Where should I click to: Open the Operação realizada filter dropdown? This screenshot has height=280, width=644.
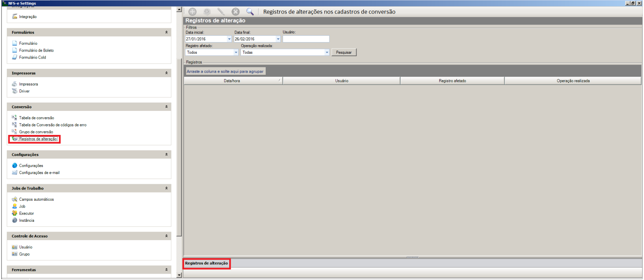click(x=327, y=53)
